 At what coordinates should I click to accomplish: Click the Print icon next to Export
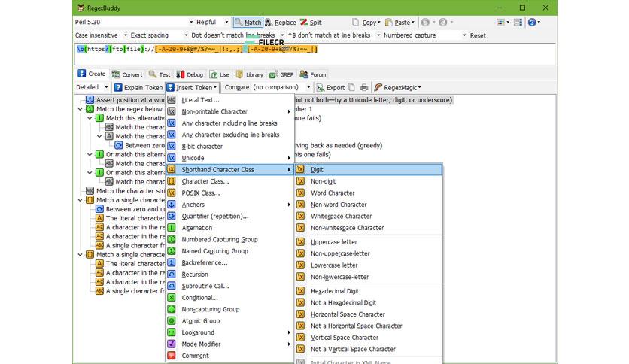coord(364,87)
